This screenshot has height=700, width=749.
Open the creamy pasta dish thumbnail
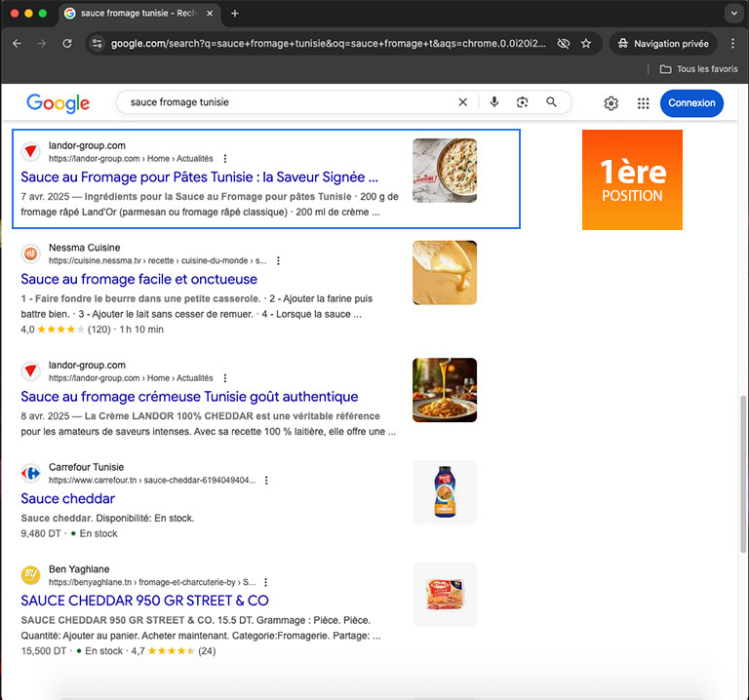(x=445, y=171)
